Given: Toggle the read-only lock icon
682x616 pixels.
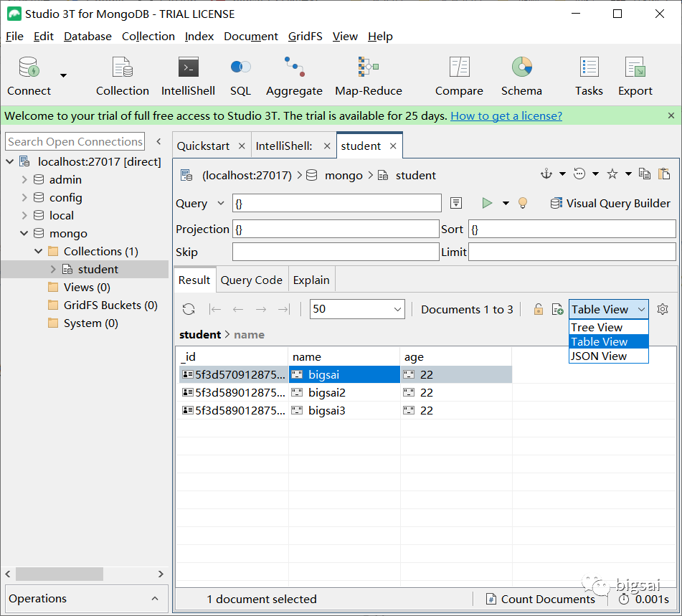Looking at the screenshot, I should click(x=538, y=310).
